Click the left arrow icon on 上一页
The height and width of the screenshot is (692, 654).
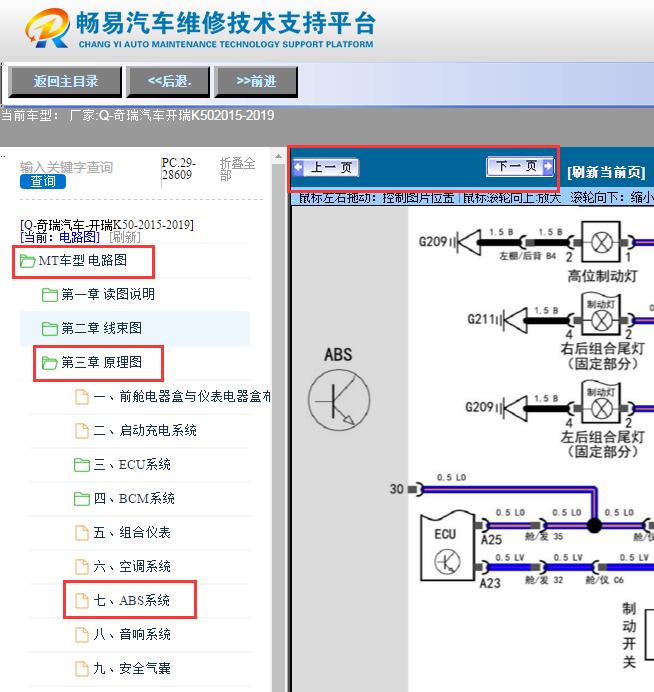[x=299, y=167]
